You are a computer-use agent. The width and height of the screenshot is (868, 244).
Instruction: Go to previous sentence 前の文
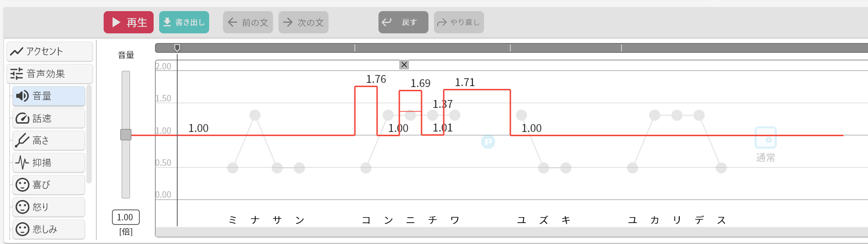[248, 22]
